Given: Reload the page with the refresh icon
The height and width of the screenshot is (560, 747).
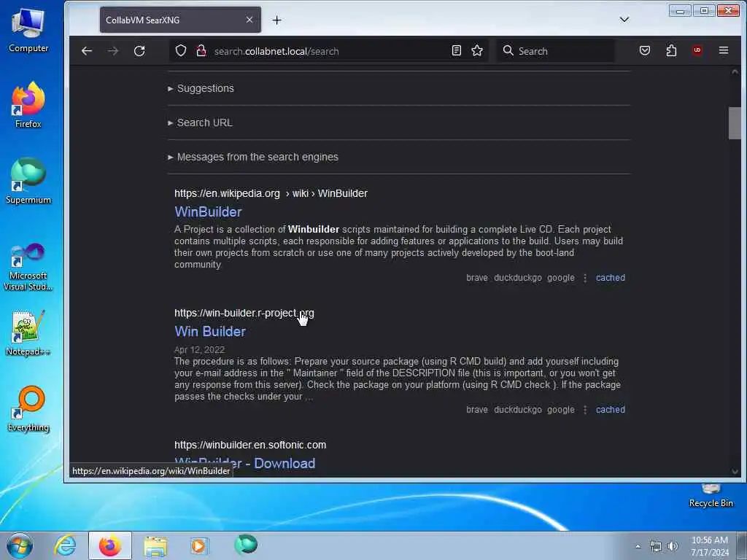Looking at the screenshot, I should [139, 51].
